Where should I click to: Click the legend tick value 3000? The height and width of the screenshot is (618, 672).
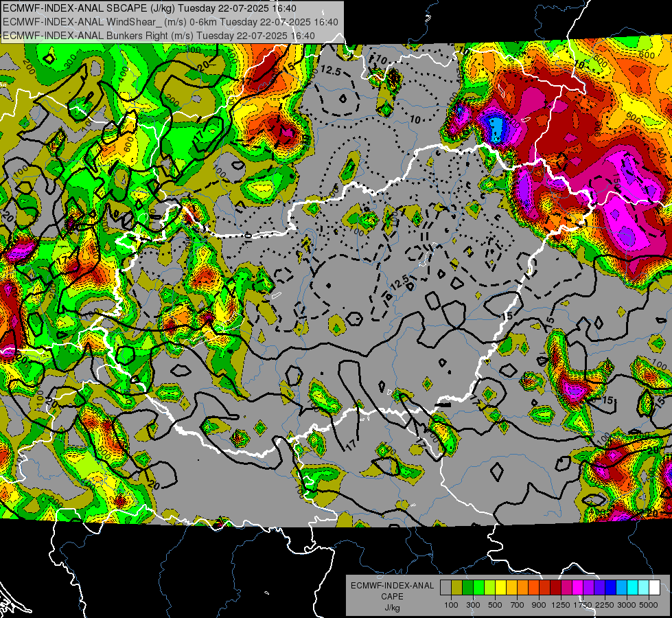[627, 605]
